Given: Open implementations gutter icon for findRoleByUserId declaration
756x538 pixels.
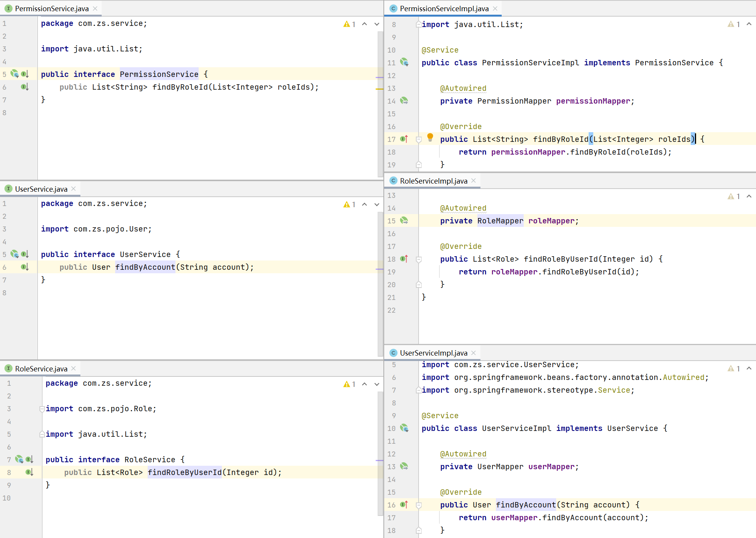Looking at the screenshot, I should pyautogui.click(x=29, y=472).
